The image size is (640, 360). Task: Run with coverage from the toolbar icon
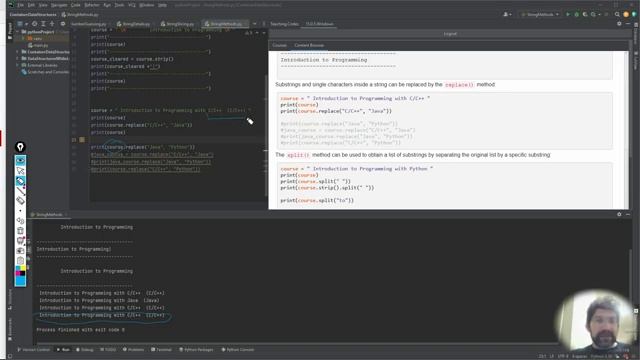[x=585, y=14]
